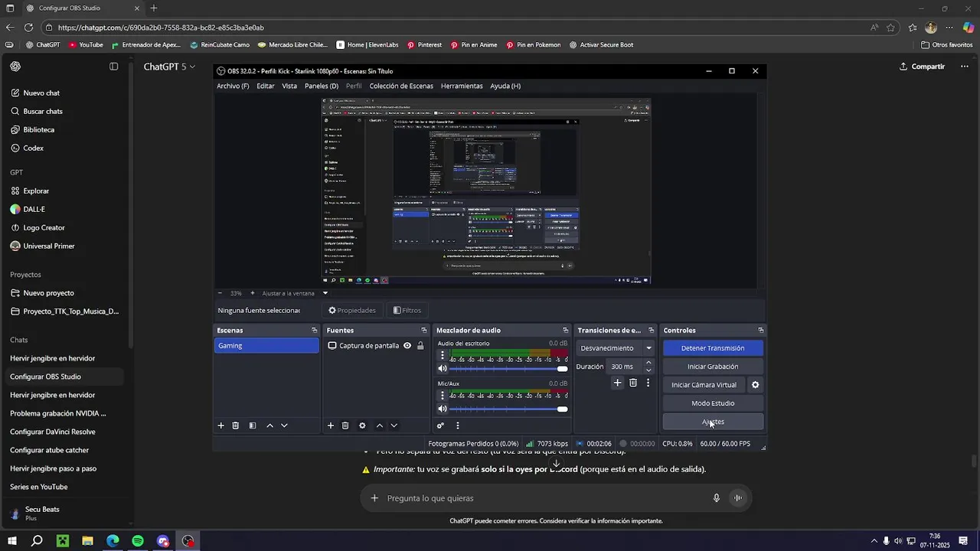Attach file plus icon in ChatGPT prompt
Screen dimensions: 980x551
(374, 498)
